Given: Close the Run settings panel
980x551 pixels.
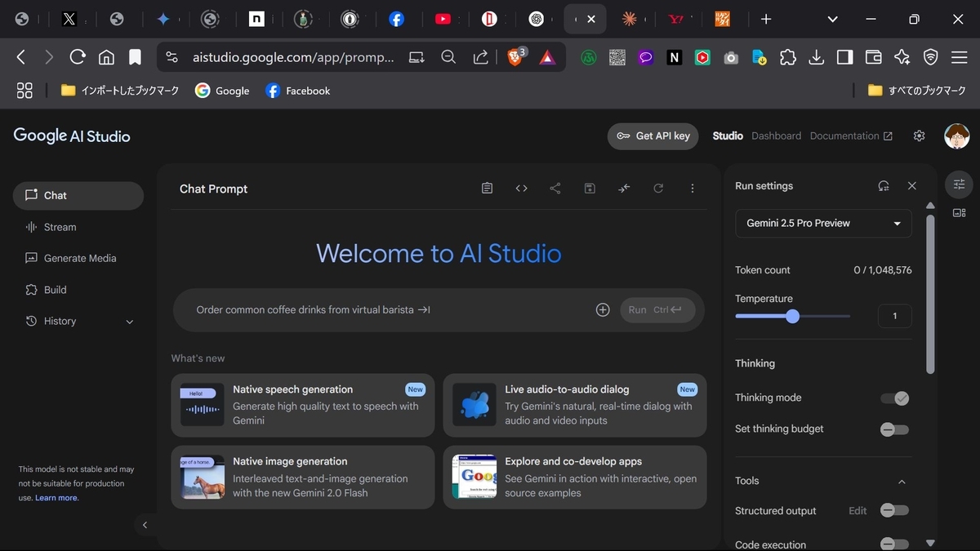Looking at the screenshot, I should click(x=912, y=186).
